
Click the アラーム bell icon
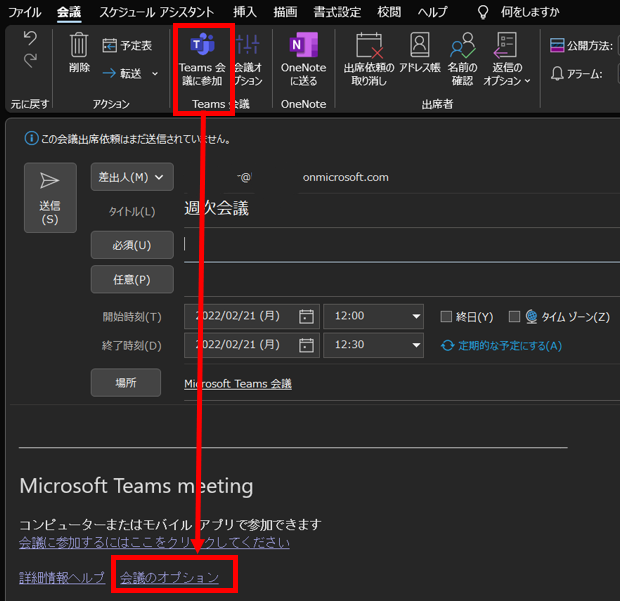[557, 74]
